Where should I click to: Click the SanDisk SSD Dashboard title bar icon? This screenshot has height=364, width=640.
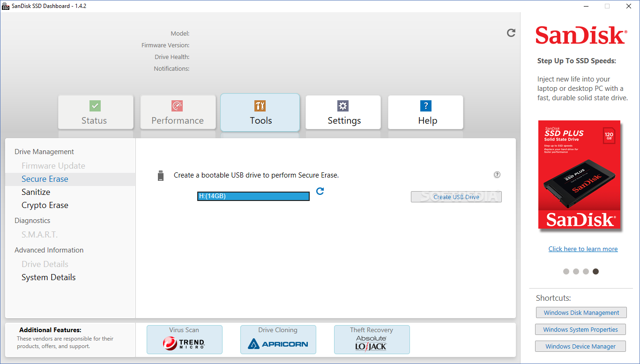tap(6, 6)
